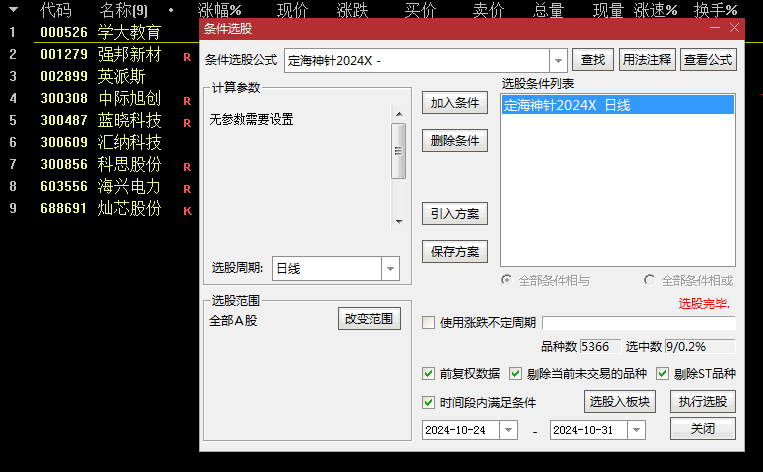
Task: Expand the 条件选股公式 formula dropdown
Action: [558, 61]
